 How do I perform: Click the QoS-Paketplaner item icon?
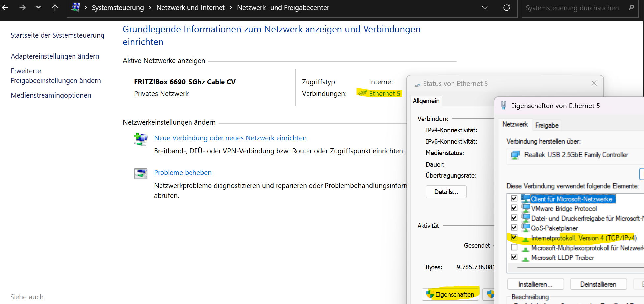click(x=525, y=228)
